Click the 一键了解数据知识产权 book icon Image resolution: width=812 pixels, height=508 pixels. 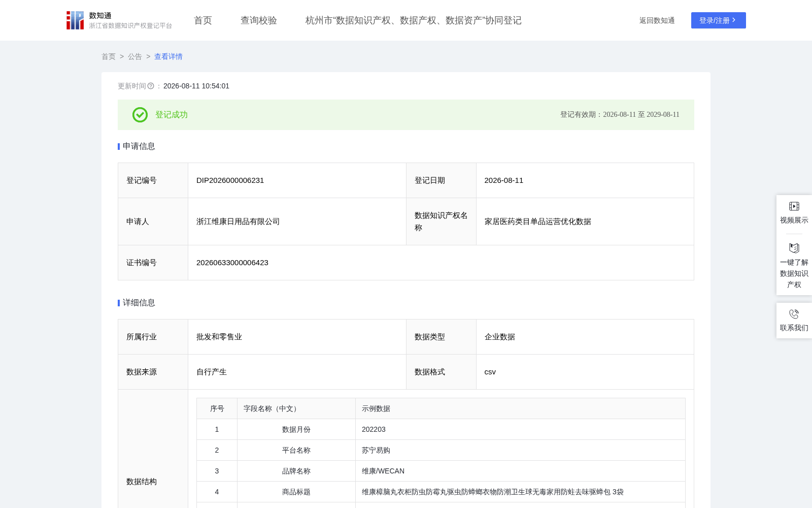(x=794, y=248)
